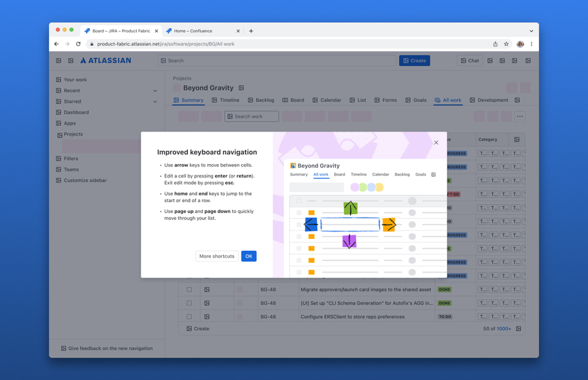Click the icon beside Beyond Gravity title
588x380 pixels.
[x=241, y=88]
